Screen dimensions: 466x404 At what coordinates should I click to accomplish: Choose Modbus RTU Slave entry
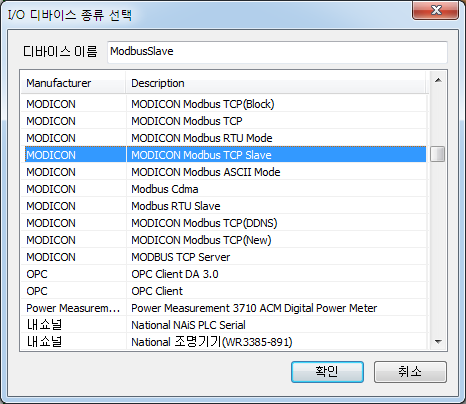pyautogui.click(x=224, y=206)
